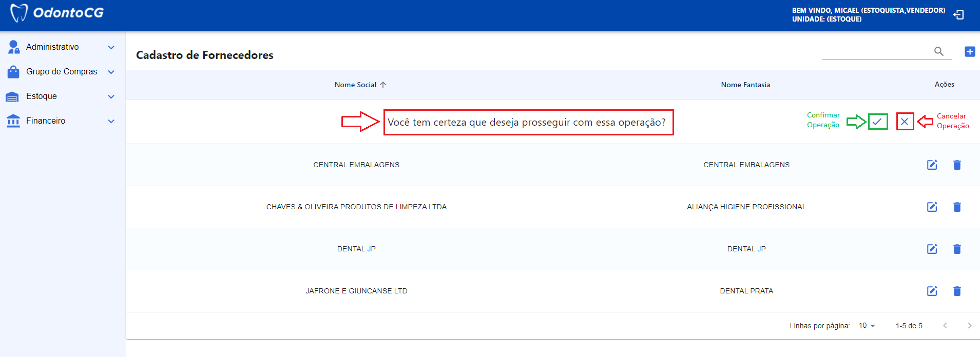The width and height of the screenshot is (980, 357).
Task: Sort by Nome Social column header
Action: 356,85
